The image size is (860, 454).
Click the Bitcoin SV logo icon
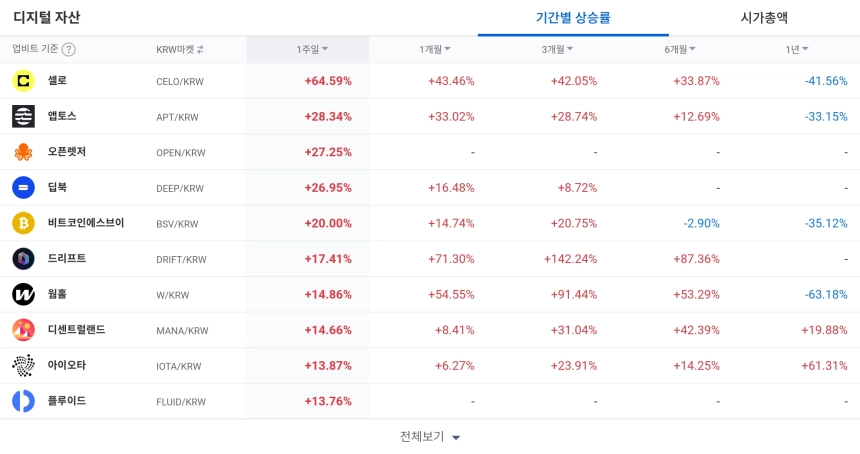point(23,223)
